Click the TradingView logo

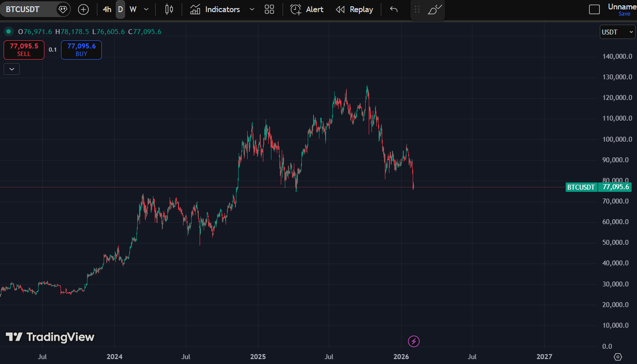(x=50, y=337)
